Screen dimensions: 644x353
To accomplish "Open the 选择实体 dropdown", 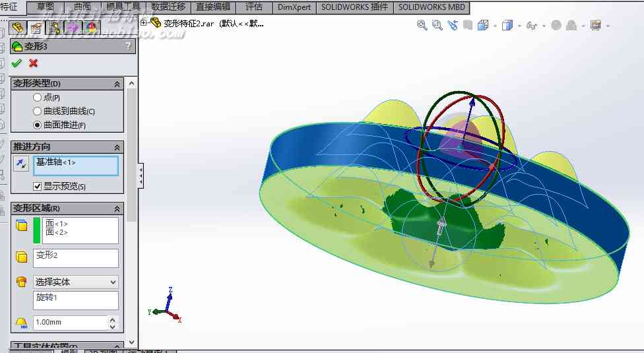I will tap(76, 282).
